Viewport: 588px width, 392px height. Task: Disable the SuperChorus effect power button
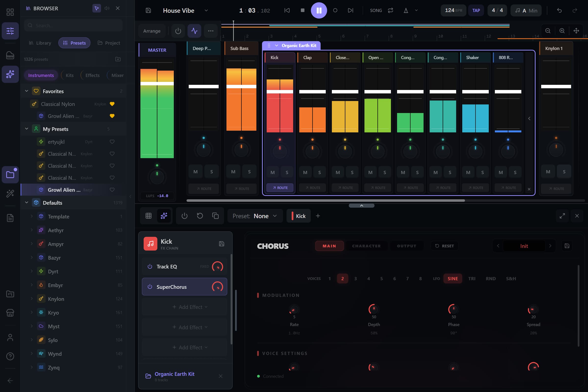click(150, 287)
